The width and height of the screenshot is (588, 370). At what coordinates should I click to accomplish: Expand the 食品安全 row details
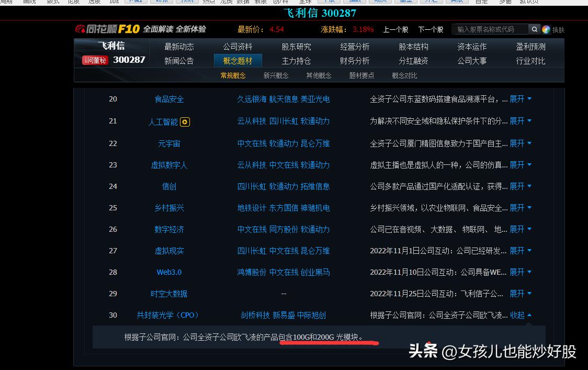coord(521,99)
